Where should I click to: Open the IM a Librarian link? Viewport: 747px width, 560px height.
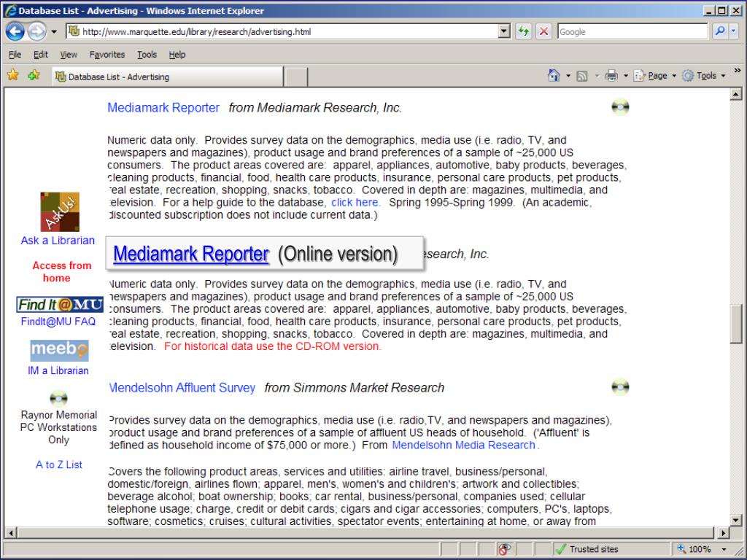[58, 370]
